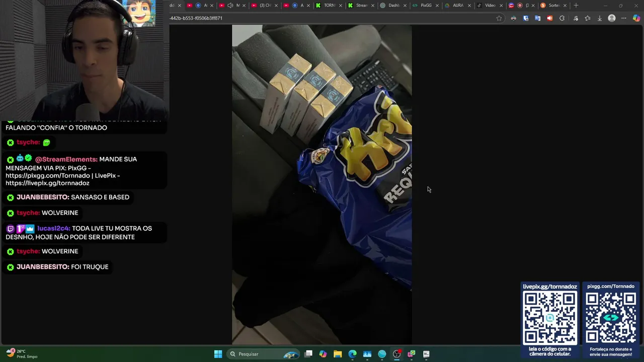The width and height of the screenshot is (644, 362).
Task: Add this page to favorites (star icon)
Action: pyautogui.click(x=499, y=18)
